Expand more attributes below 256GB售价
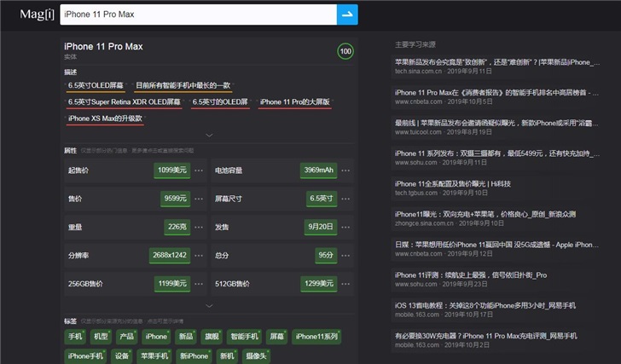This screenshot has width=621, height=364. point(210,305)
